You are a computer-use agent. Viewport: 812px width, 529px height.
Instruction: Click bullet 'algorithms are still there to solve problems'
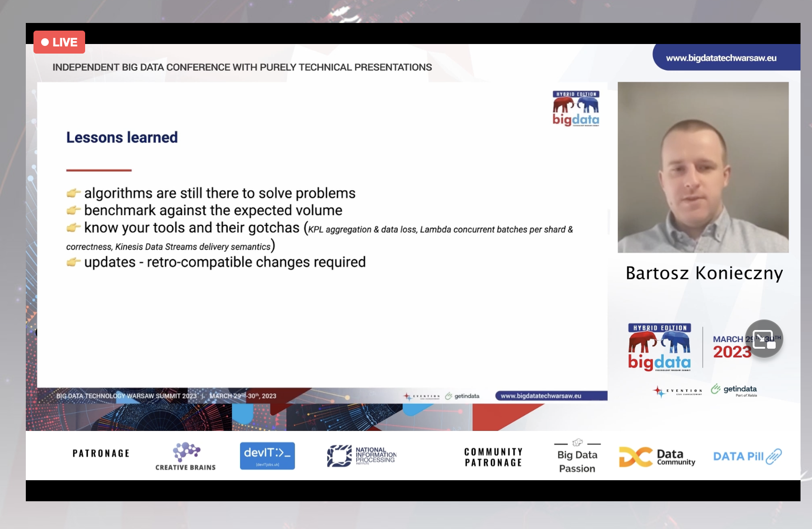tap(219, 193)
